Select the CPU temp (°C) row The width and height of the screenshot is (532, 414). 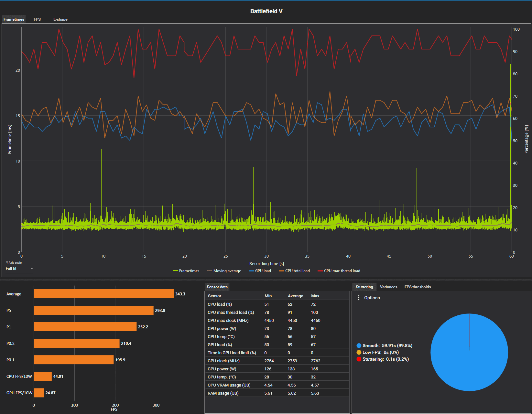277,336
